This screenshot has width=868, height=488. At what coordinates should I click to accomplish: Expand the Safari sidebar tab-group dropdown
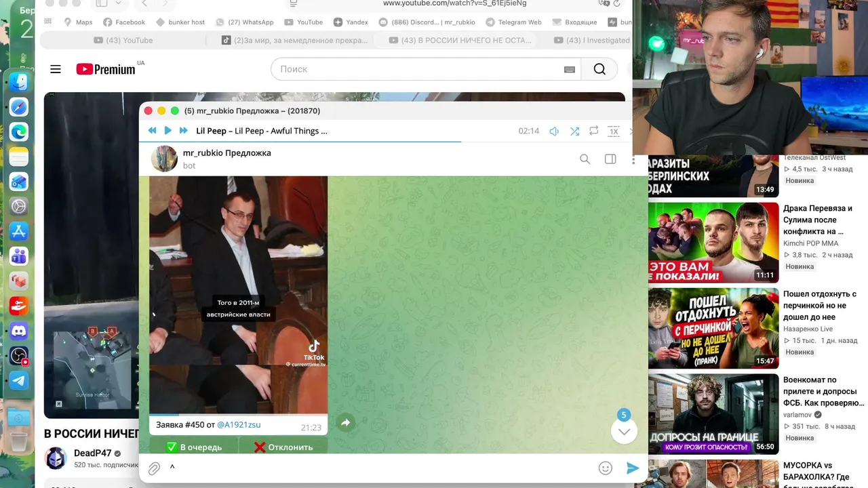pyautogui.click(x=118, y=3)
